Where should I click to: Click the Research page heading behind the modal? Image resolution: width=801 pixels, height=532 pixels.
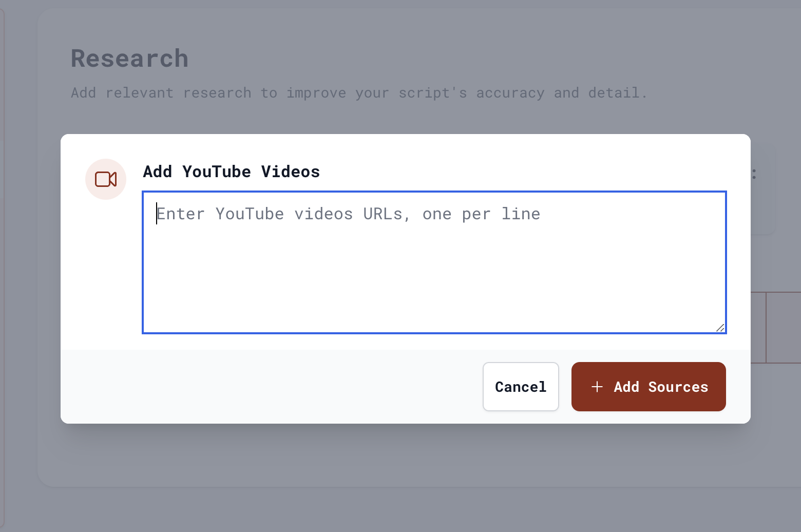click(x=129, y=58)
